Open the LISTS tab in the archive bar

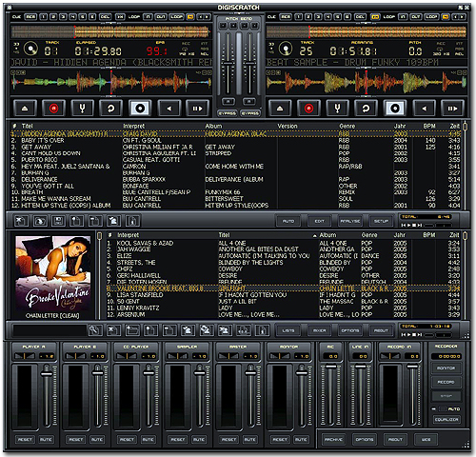click(x=288, y=330)
